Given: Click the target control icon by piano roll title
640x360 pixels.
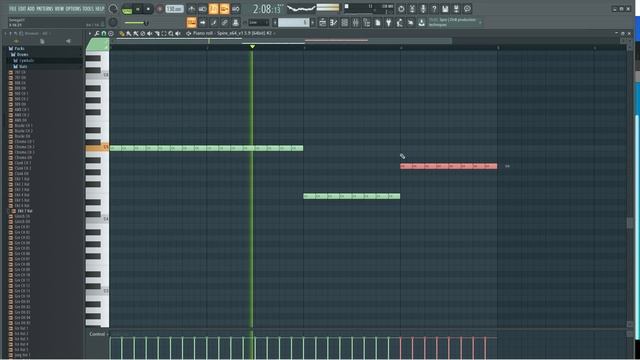Looking at the screenshot, I should pyautogui.click(x=188, y=33).
